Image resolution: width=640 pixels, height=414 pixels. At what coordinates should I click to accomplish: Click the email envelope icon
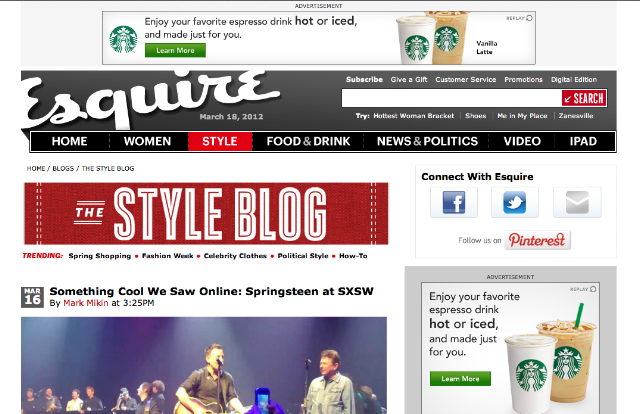coord(577,203)
